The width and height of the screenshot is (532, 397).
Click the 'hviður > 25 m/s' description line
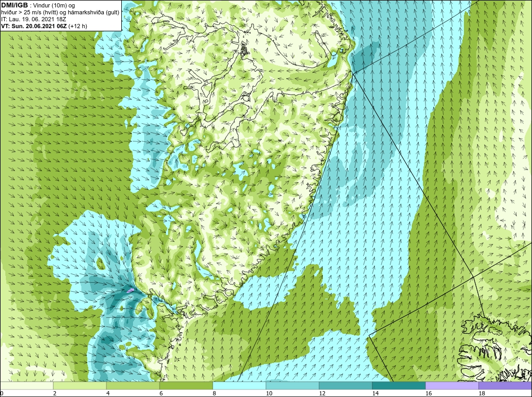coord(60,12)
